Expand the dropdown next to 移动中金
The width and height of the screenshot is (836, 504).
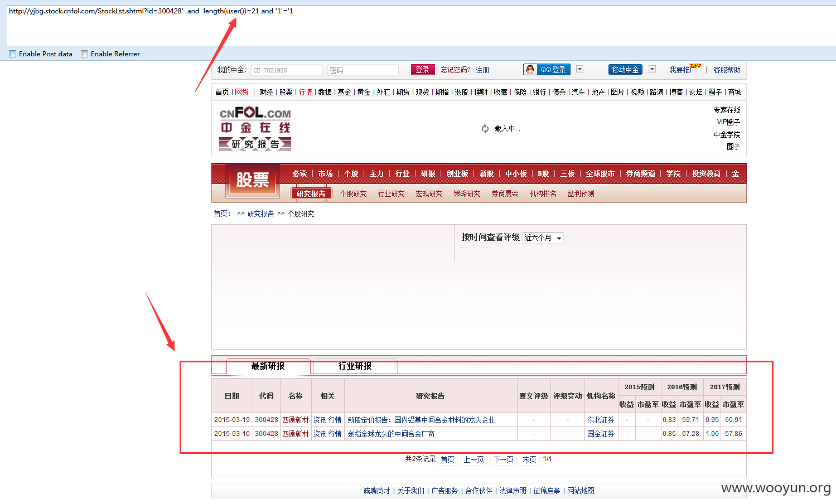(652, 69)
